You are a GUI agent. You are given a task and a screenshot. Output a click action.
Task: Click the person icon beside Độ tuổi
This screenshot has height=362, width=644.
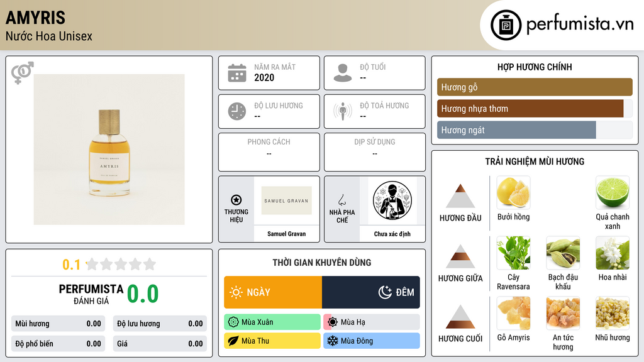click(343, 73)
